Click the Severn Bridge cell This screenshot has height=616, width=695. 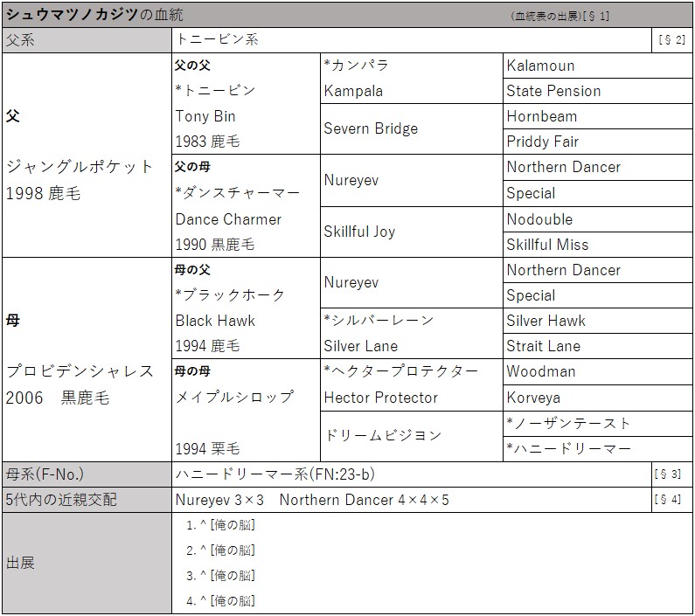pos(371,128)
